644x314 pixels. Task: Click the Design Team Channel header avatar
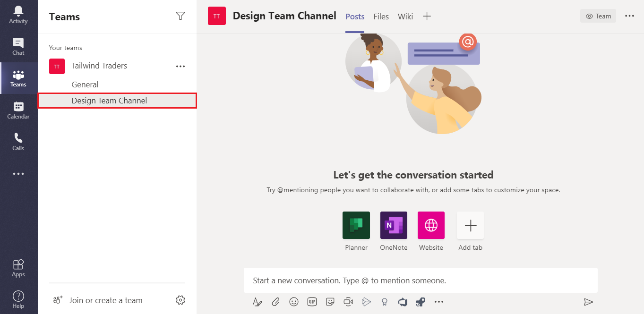[x=217, y=16]
